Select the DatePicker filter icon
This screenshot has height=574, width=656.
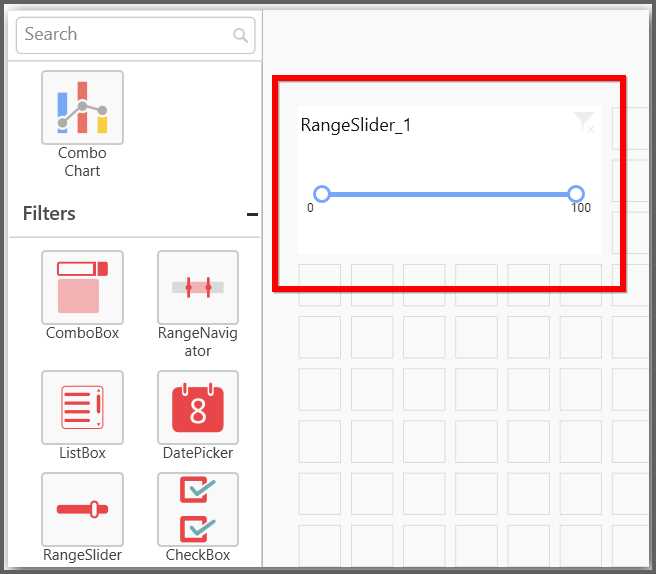point(198,407)
